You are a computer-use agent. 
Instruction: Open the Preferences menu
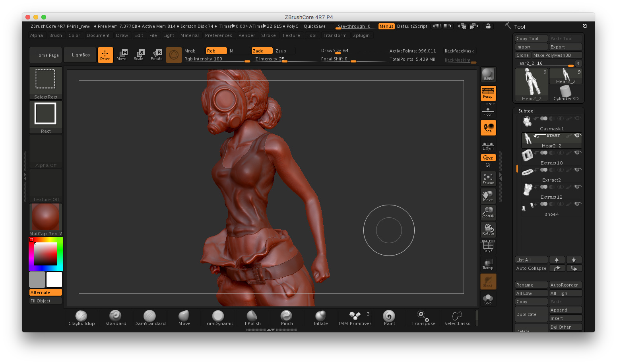(x=218, y=35)
